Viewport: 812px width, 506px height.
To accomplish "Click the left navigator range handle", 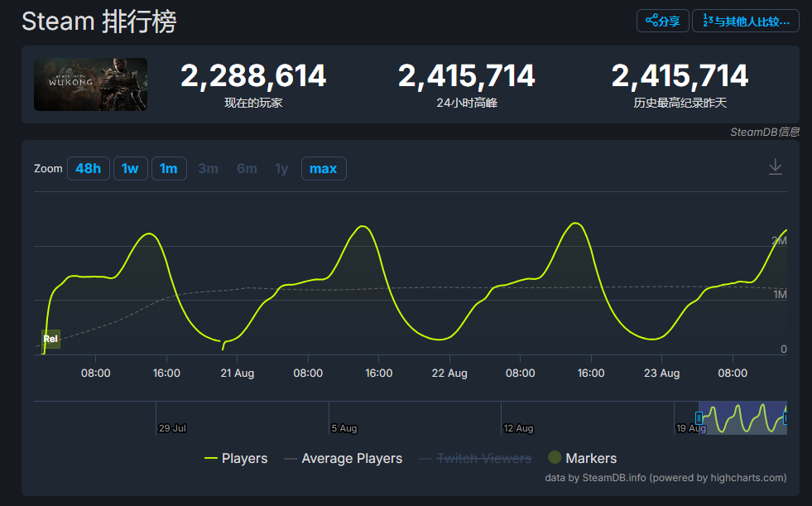I will point(699,418).
